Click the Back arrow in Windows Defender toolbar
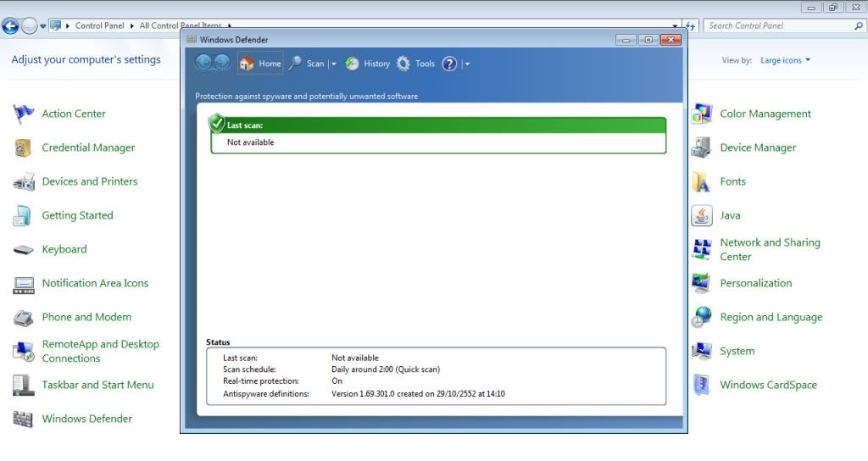The width and height of the screenshot is (868, 461). pyautogui.click(x=203, y=63)
